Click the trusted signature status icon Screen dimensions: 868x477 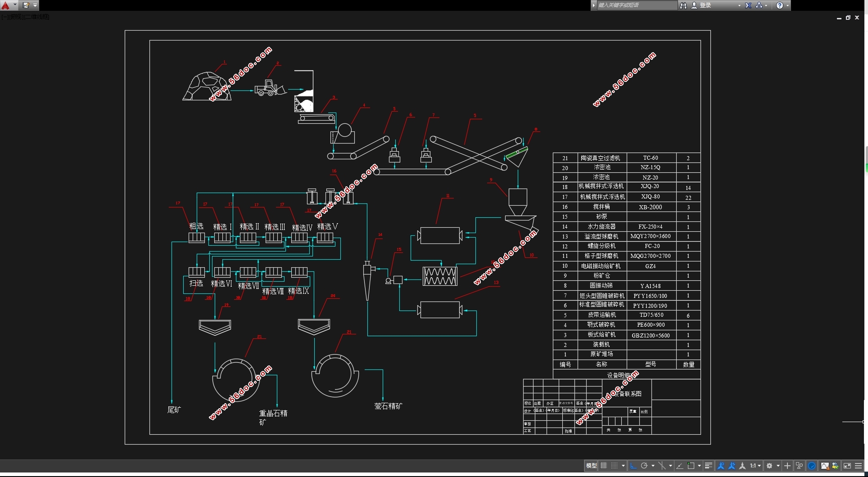click(835, 466)
